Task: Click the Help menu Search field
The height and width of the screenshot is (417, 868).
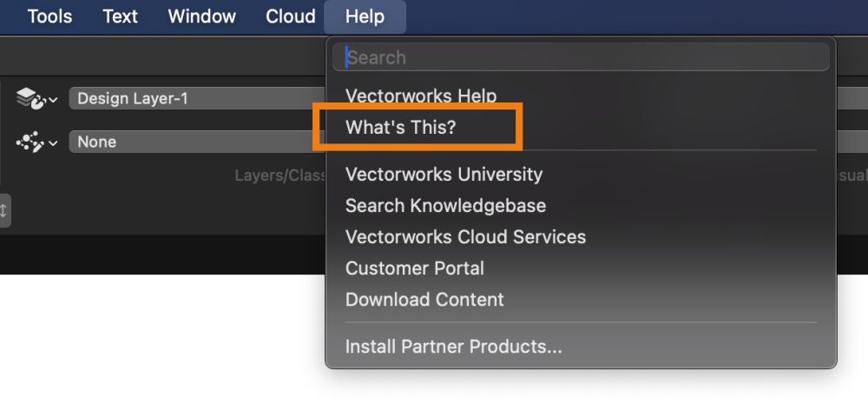Action: [x=580, y=58]
